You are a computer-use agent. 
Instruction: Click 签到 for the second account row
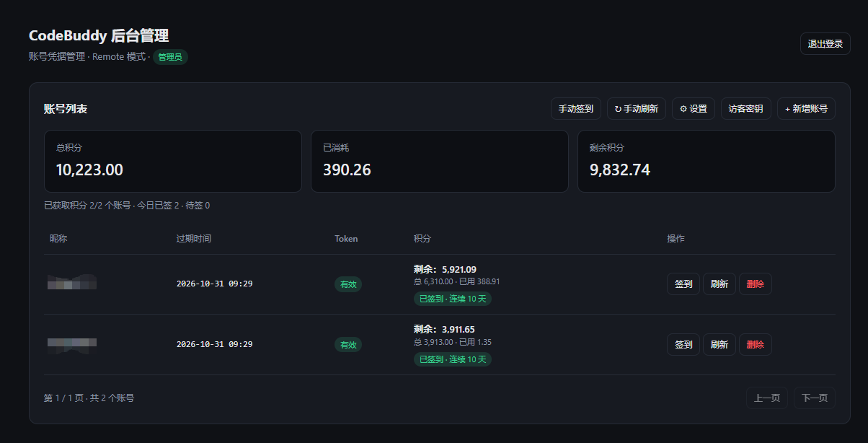(683, 345)
